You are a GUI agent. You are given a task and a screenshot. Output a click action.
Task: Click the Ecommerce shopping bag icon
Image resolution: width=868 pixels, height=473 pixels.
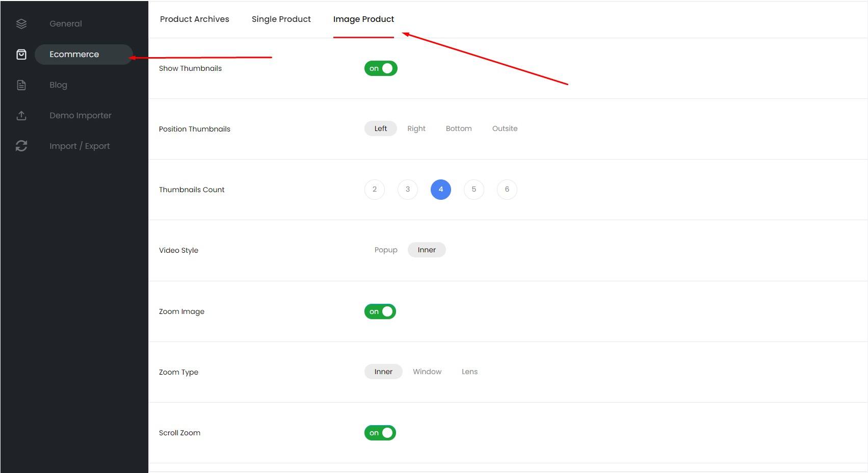[x=21, y=55]
